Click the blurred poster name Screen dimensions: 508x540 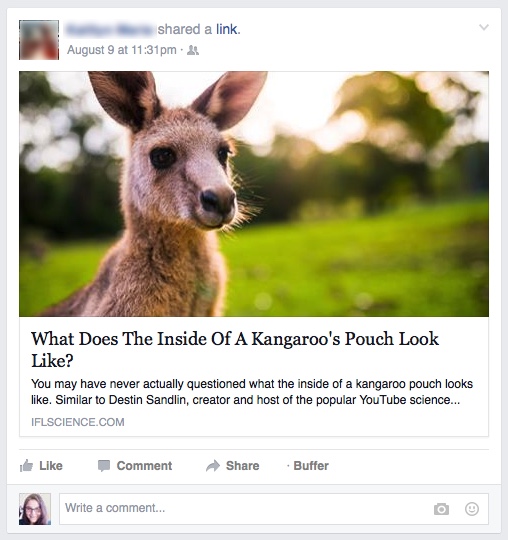tap(111, 29)
